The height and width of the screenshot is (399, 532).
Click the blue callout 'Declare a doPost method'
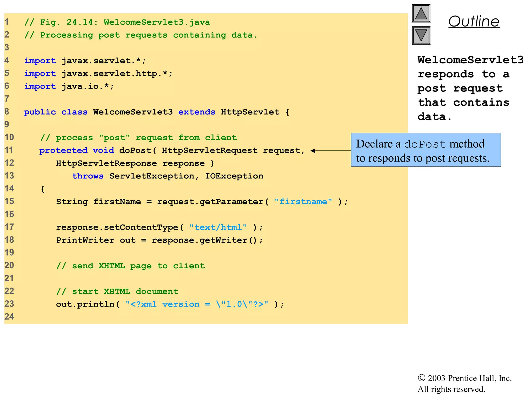pyautogui.click(x=426, y=150)
